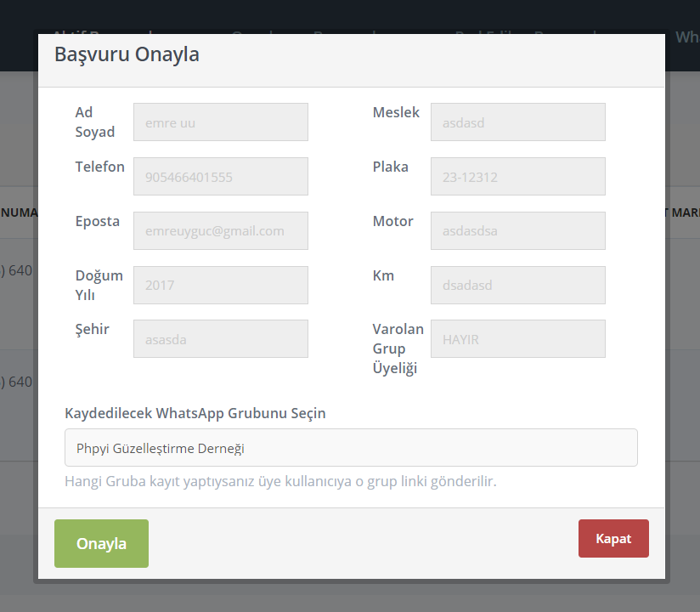Image resolution: width=700 pixels, height=612 pixels.
Task: Click the Eposta label
Action: [x=98, y=222]
